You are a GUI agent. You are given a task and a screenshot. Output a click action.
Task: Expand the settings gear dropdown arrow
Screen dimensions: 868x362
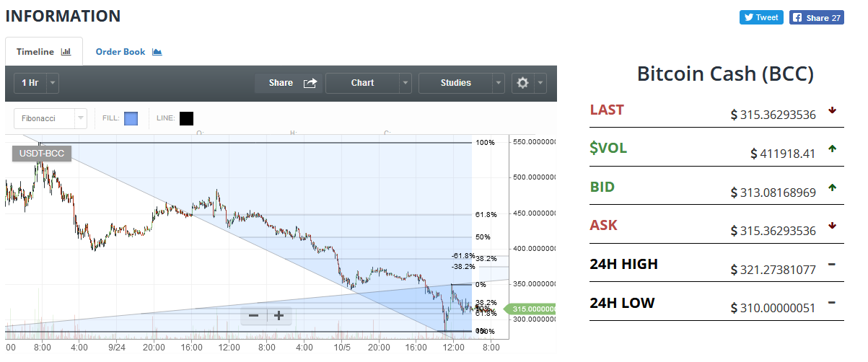click(x=540, y=84)
